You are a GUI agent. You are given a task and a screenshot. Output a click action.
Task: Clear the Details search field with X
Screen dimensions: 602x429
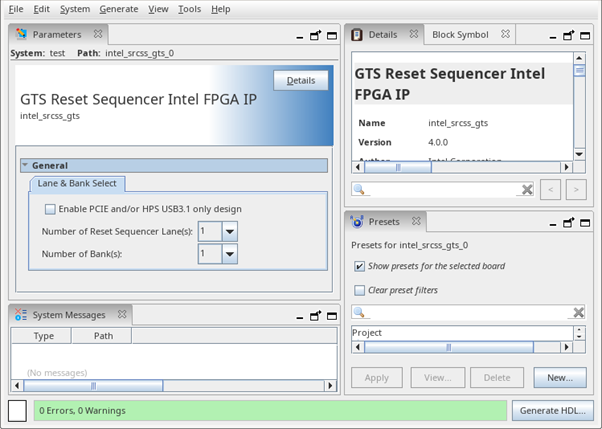tap(527, 189)
